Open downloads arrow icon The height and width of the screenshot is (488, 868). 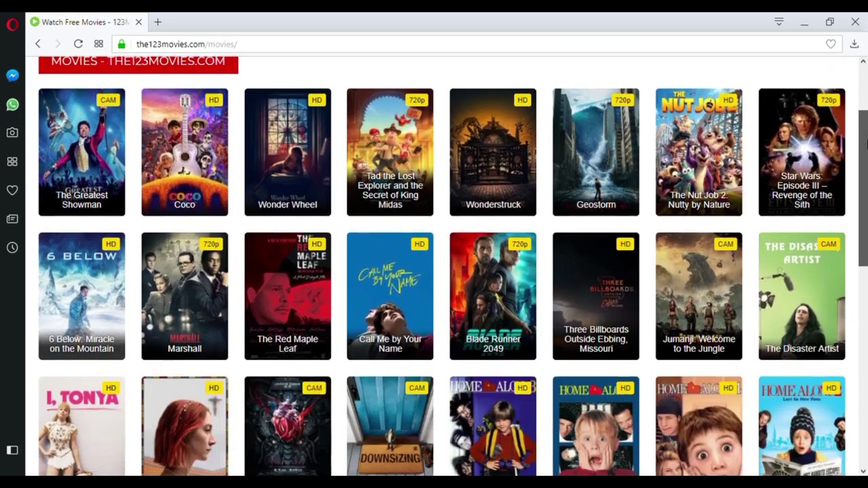point(854,44)
